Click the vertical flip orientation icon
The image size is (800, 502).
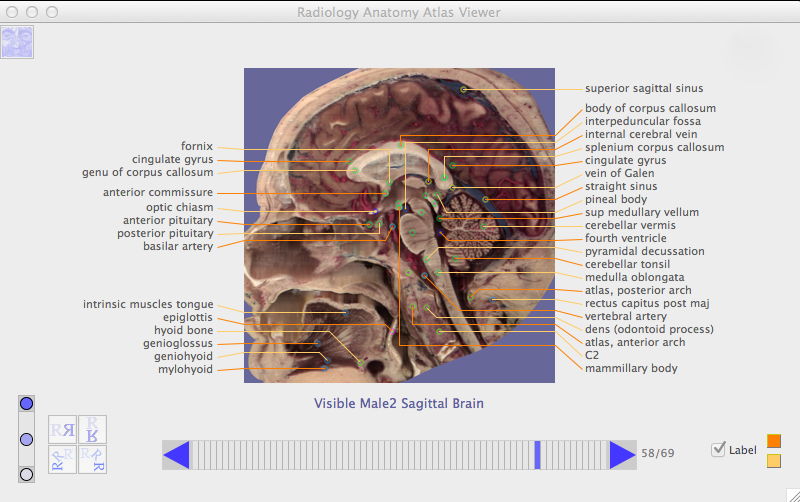92,430
